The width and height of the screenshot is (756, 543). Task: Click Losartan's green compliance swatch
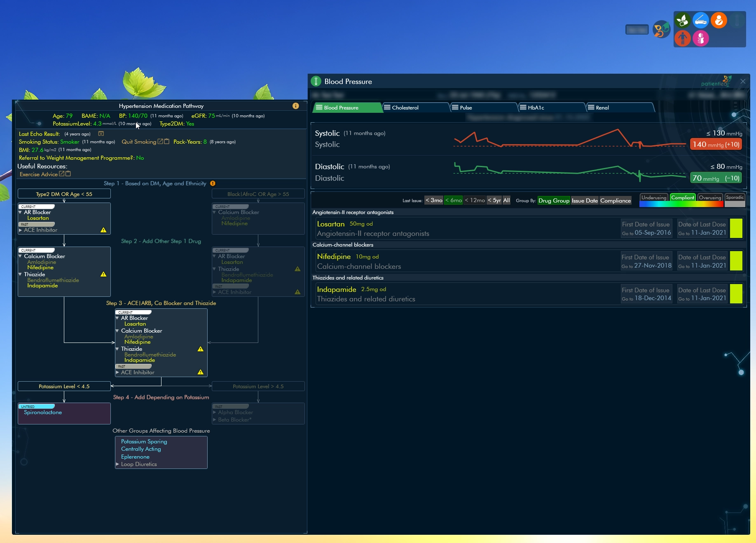736,228
